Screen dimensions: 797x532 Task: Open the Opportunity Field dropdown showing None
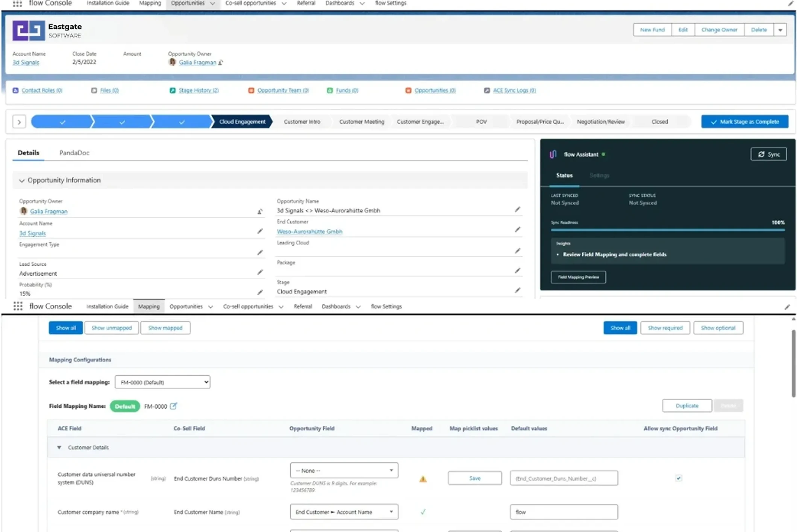[344, 470]
